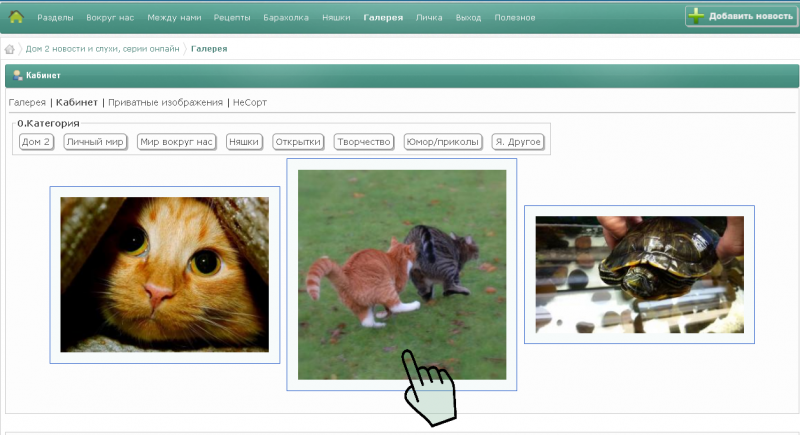Select the Творчество category
800x435 pixels.
click(x=364, y=142)
